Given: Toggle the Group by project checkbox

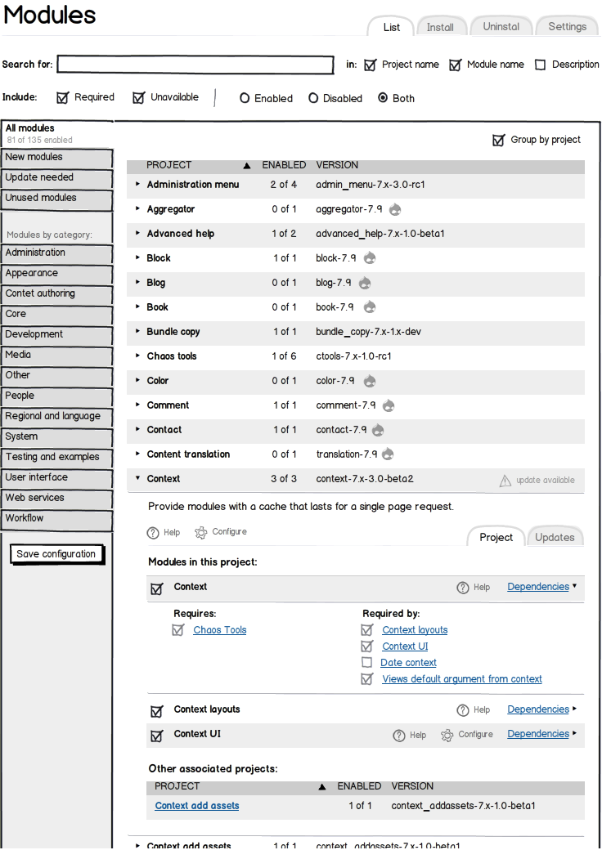Looking at the screenshot, I should (498, 140).
